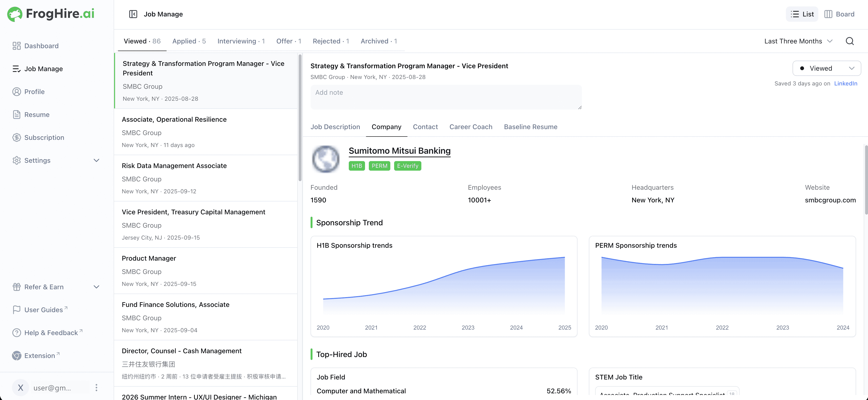The image size is (868, 400).
Task: Switch to the Applied tab
Action: [x=189, y=41]
